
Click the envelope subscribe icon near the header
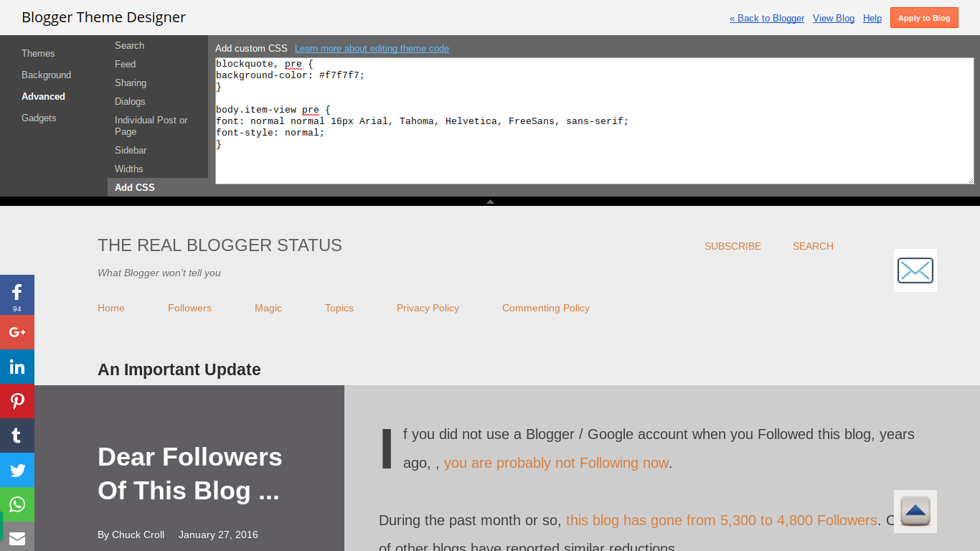(x=915, y=270)
